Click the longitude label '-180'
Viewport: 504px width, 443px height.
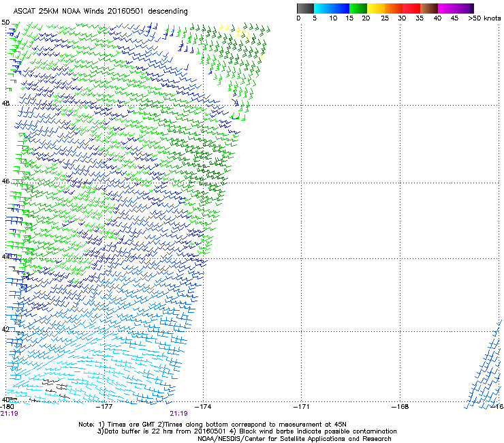[x=7, y=407]
